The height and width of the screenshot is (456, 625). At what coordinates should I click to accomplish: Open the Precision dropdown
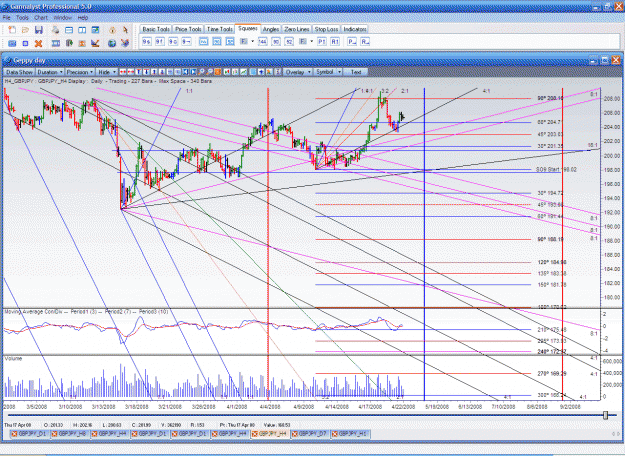point(80,72)
